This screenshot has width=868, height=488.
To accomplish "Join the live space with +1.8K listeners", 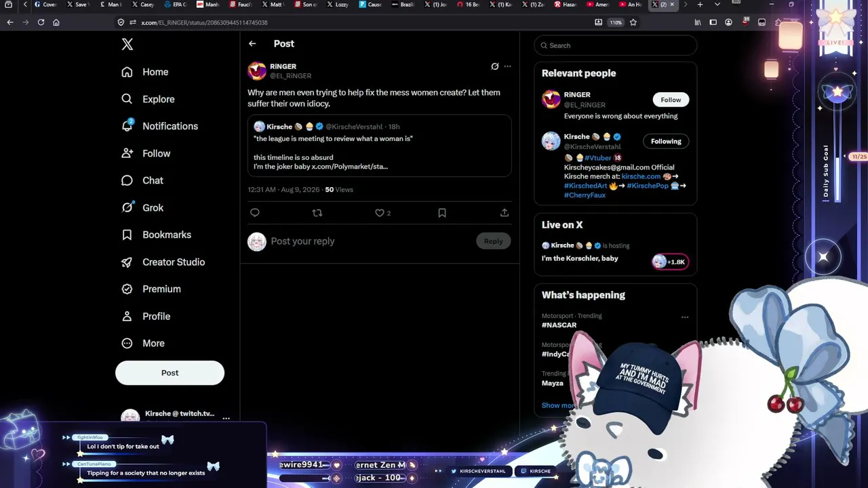I will [x=670, y=262].
